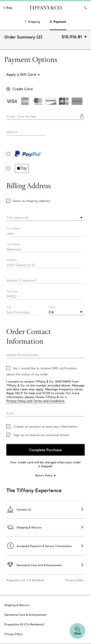
Task: Switch to the 1. Shipping step tab
Action: pyautogui.click(x=32, y=22)
